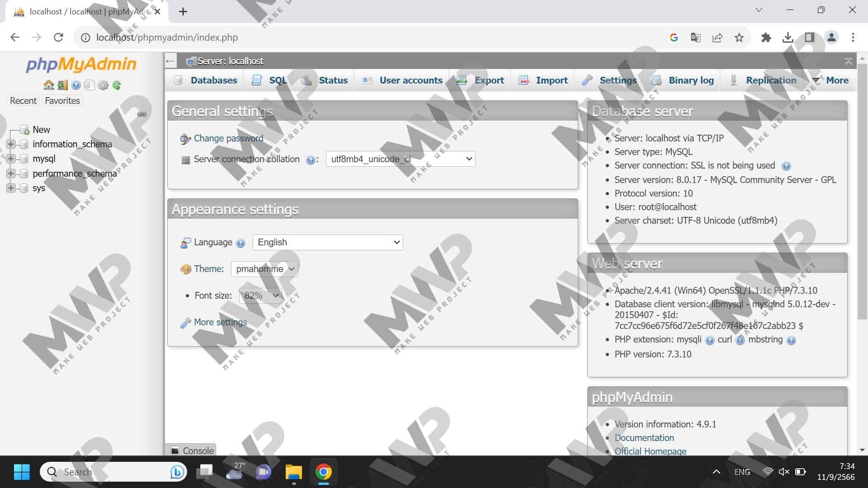The height and width of the screenshot is (488, 868).
Task: Expand the mysql database tree
Action: click(x=11, y=159)
